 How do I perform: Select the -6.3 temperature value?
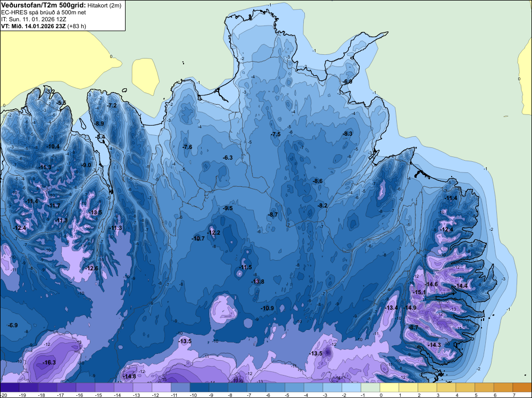(228, 158)
